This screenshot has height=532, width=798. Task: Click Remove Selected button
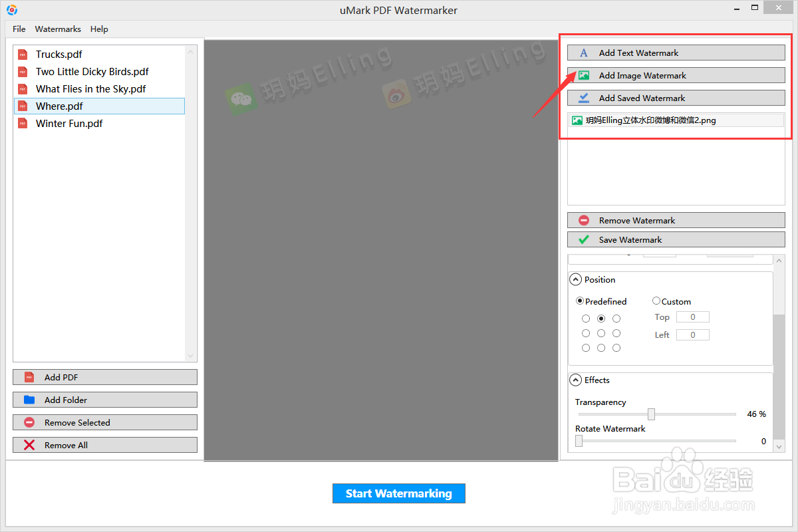(105, 422)
